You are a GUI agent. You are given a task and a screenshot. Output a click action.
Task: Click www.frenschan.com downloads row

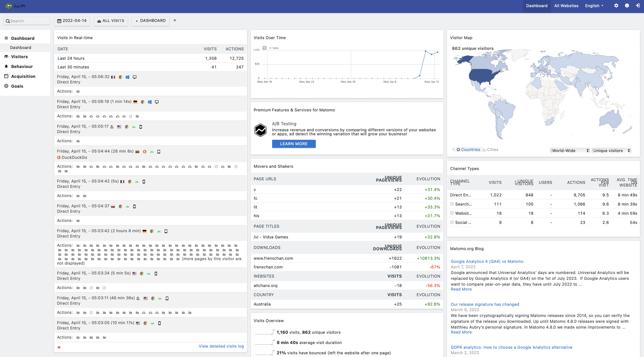347,258
